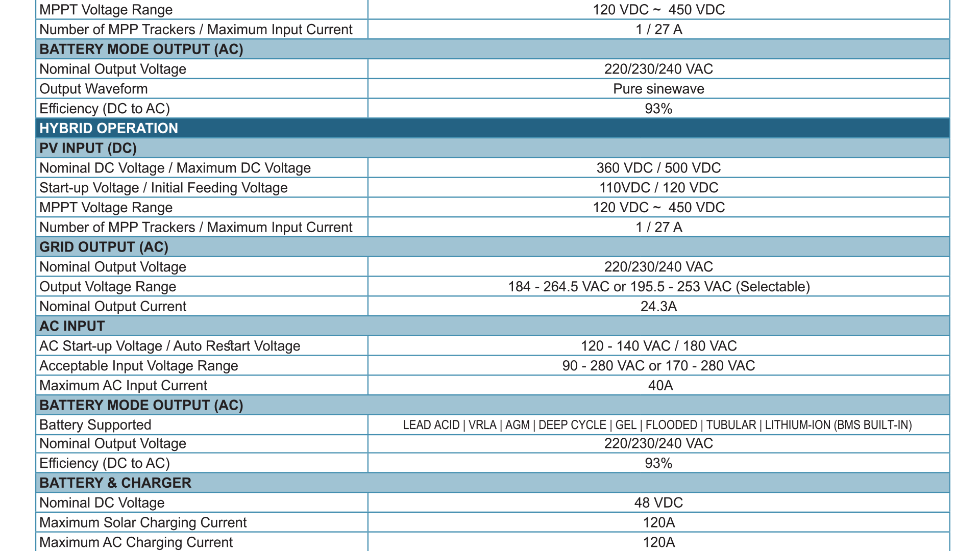Click '93%' just above the BATTERY & CHARGER header
The height and width of the screenshot is (551, 980).
pos(658,463)
